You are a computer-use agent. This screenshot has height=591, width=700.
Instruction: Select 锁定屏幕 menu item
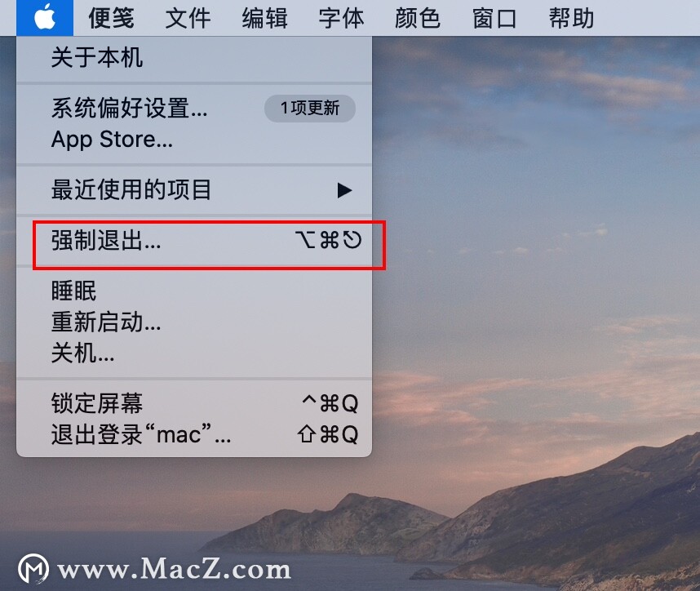click(194, 403)
